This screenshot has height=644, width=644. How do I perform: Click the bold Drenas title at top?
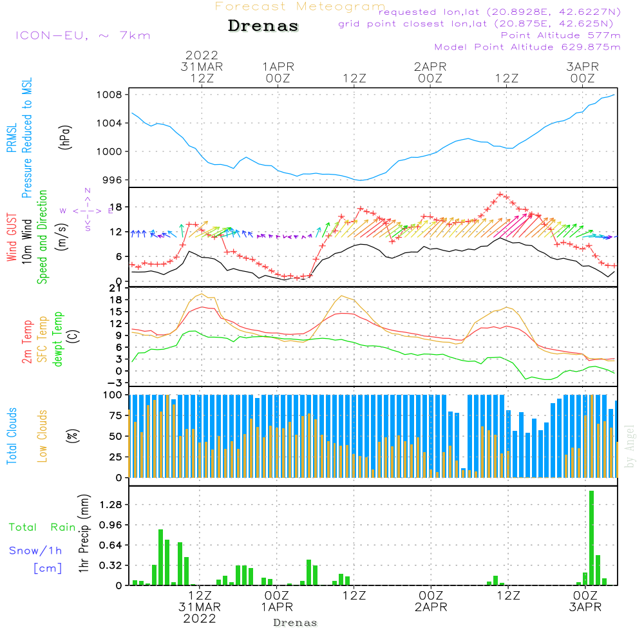pos(263,26)
